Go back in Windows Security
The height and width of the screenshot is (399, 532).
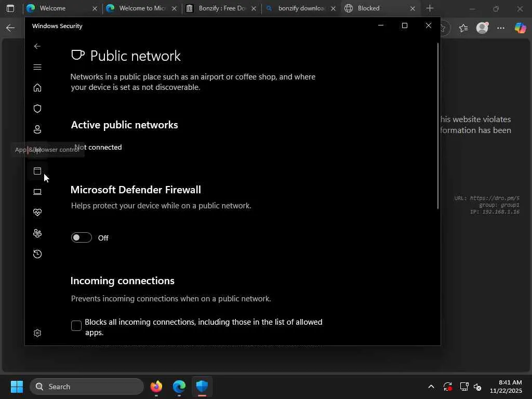[x=37, y=46]
